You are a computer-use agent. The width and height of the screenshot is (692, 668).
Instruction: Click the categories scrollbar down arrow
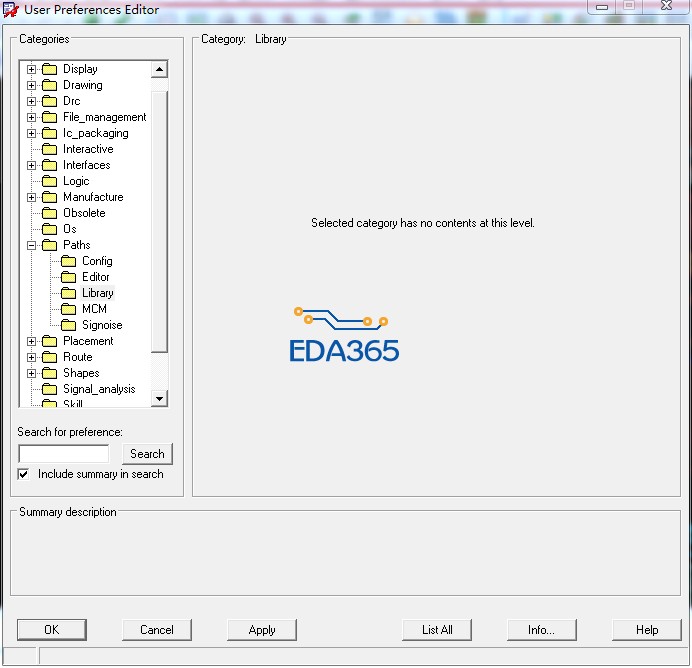point(159,399)
